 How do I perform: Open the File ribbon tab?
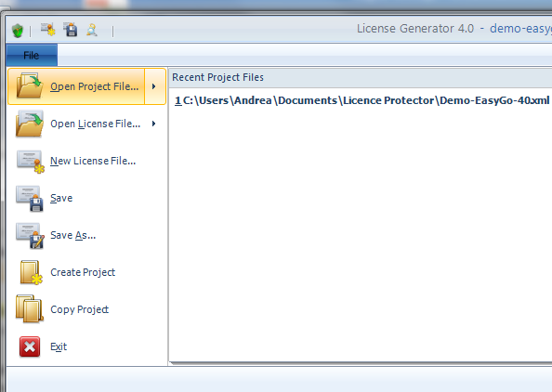(x=32, y=55)
